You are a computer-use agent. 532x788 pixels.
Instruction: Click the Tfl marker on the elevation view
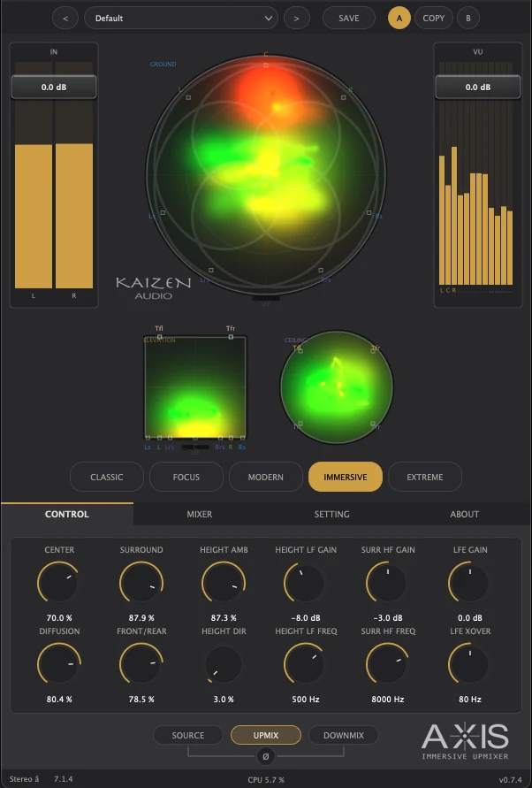pyautogui.click(x=159, y=337)
